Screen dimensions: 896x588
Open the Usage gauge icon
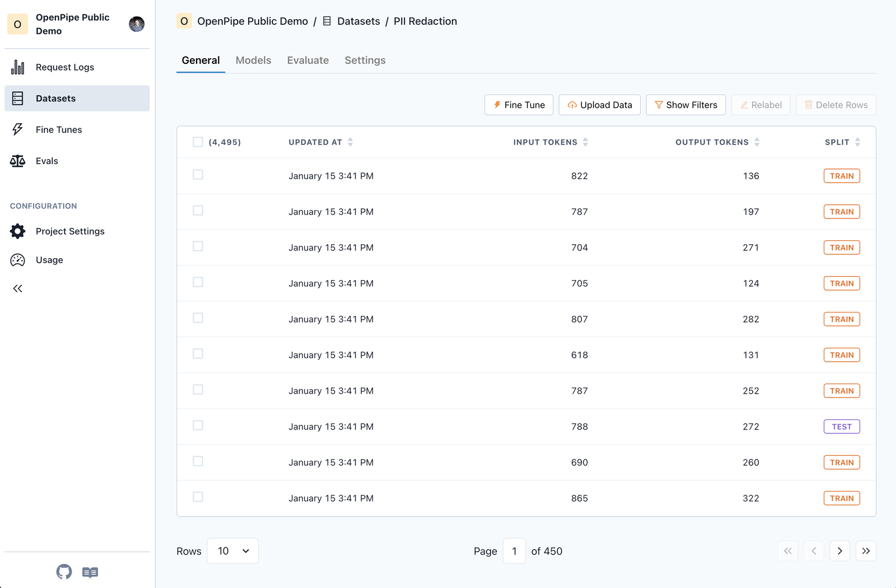pos(17,260)
